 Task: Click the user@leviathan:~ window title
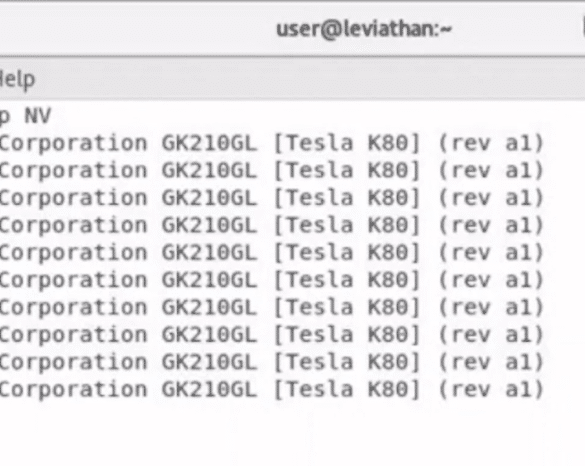click(x=364, y=29)
